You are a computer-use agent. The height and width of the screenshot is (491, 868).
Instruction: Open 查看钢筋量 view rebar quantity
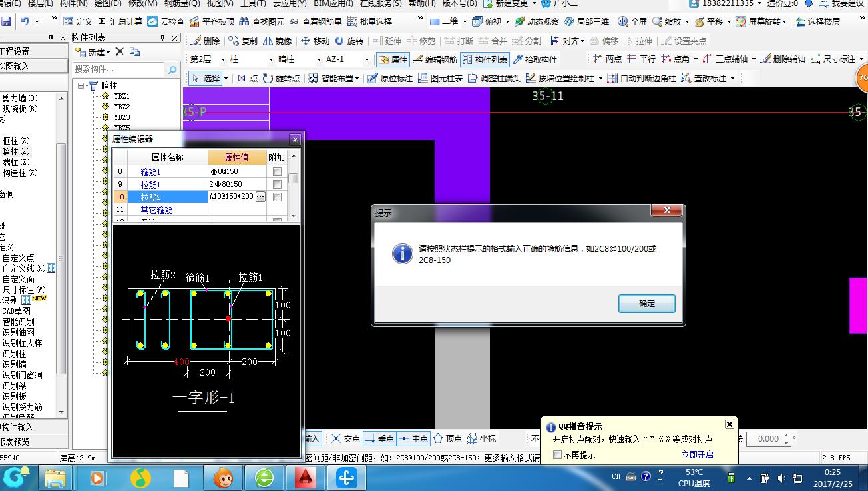point(316,21)
